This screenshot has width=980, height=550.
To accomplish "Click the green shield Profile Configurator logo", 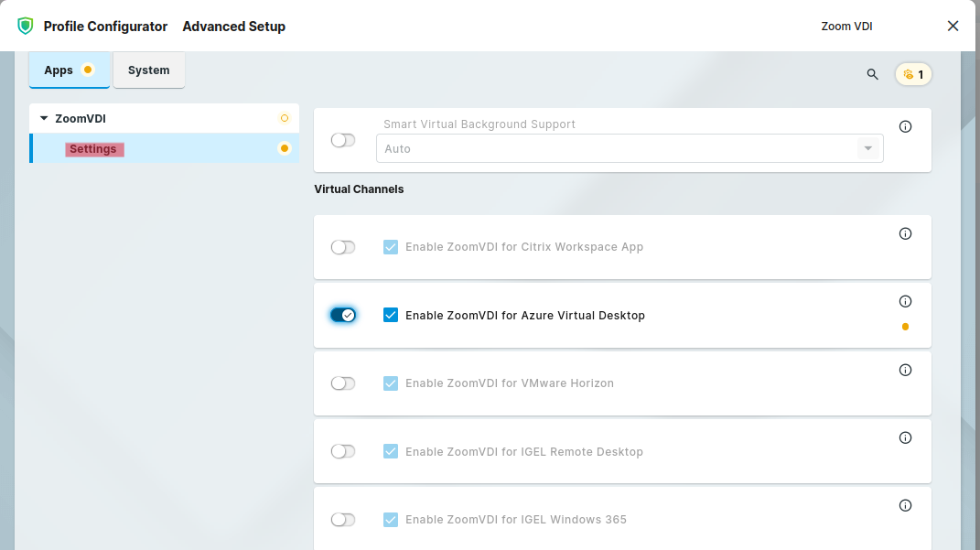I will point(26,27).
